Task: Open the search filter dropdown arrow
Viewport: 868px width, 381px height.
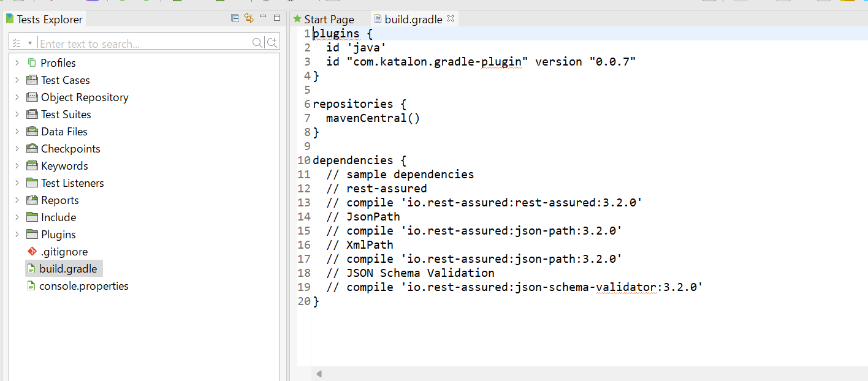Action: [x=29, y=43]
